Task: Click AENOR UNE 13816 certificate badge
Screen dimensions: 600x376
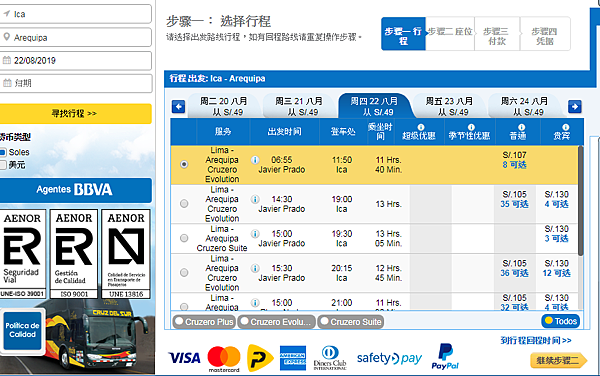Action: pos(126,254)
